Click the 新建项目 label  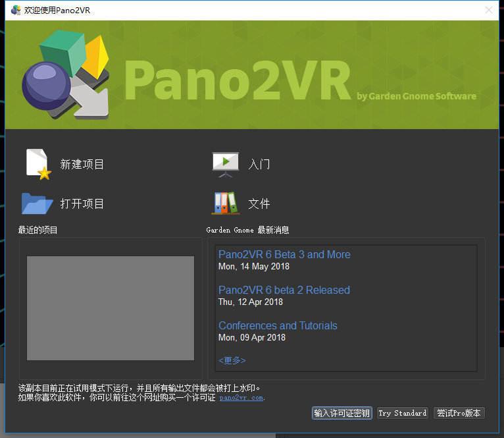pyautogui.click(x=82, y=165)
